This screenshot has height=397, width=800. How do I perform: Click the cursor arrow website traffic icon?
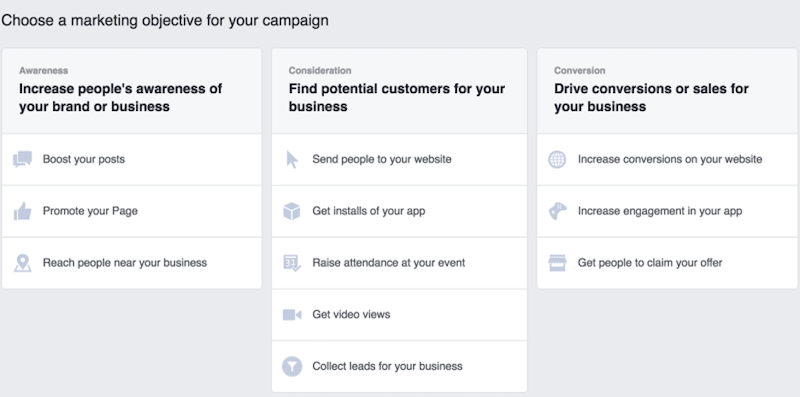[x=292, y=159]
